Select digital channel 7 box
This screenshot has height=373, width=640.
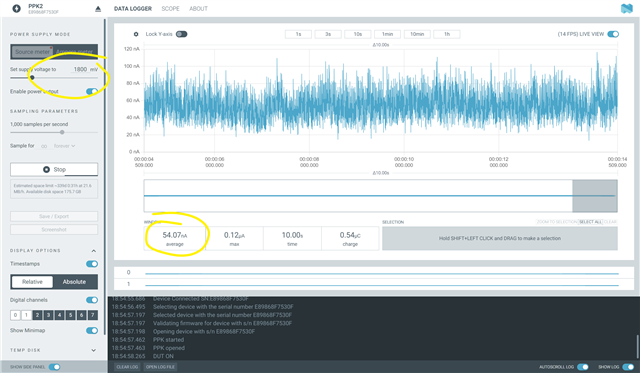[93, 315]
